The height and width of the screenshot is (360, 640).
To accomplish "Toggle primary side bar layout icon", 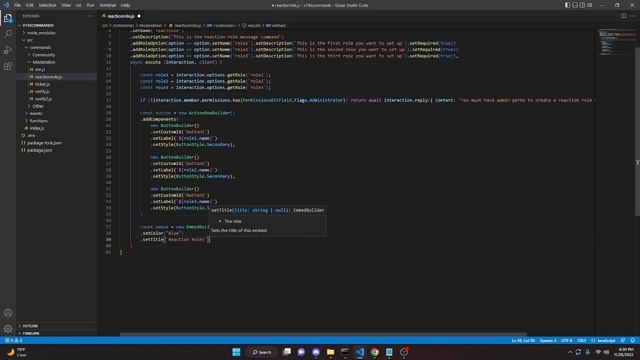I will click(x=567, y=5).
